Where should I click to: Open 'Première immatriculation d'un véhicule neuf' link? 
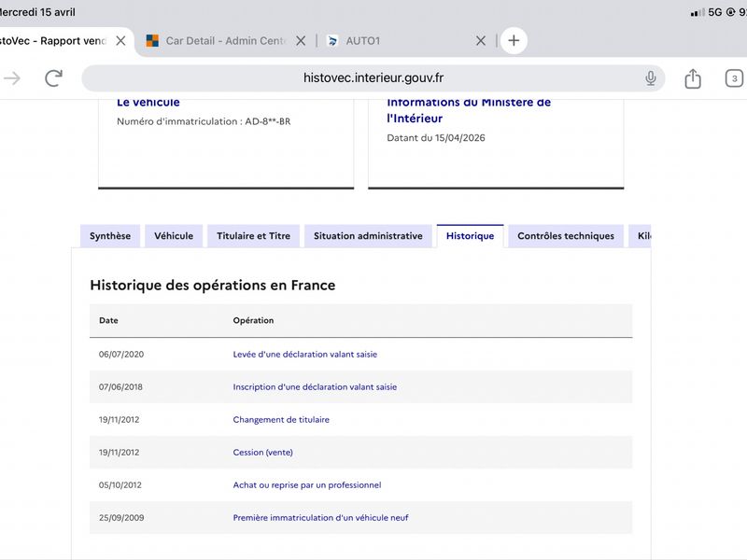click(x=320, y=518)
